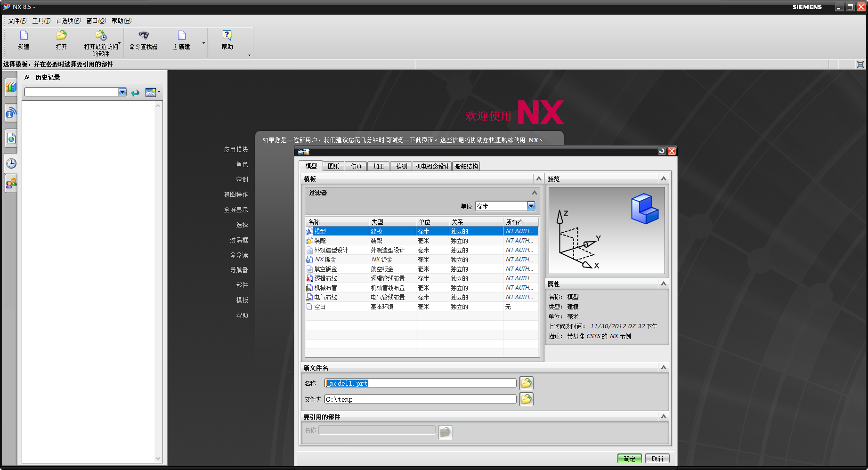Select the 装配 template row

pyautogui.click(x=422, y=241)
